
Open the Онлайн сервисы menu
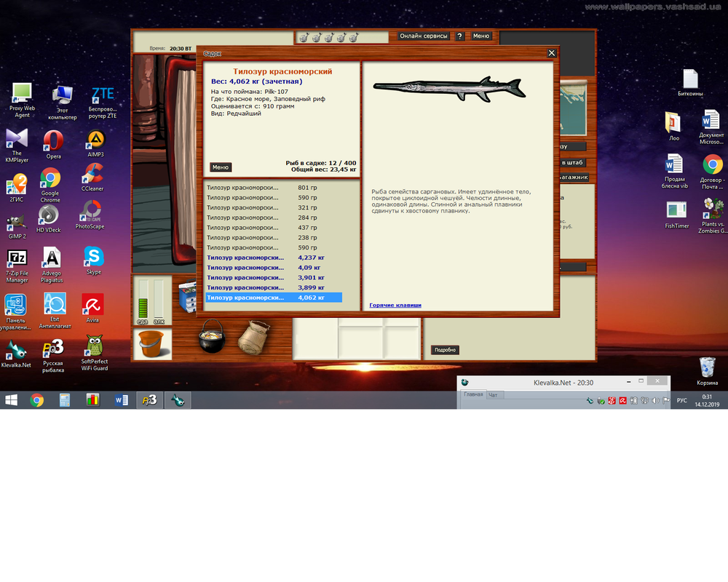423,36
